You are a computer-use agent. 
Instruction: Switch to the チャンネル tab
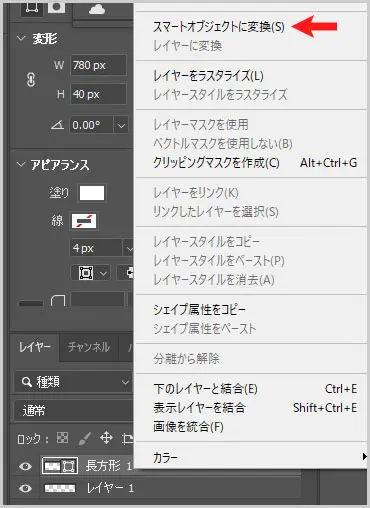[89, 347]
